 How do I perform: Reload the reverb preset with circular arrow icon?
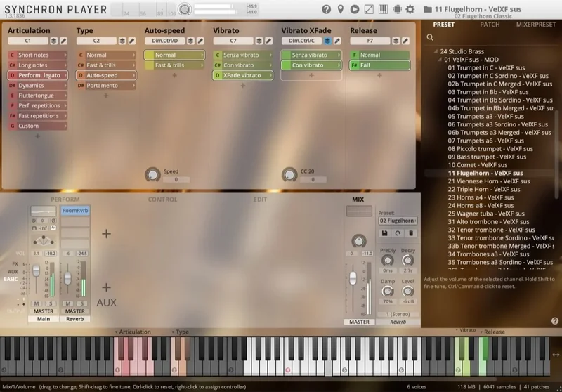(x=398, y=233)
